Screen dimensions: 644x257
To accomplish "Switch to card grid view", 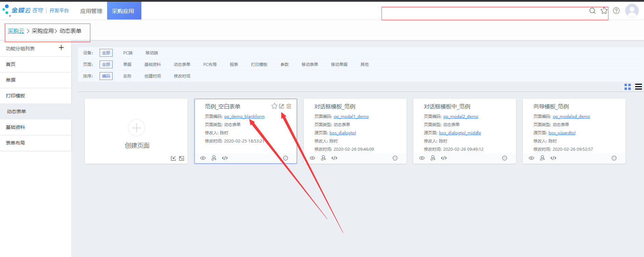I will point(628,87).
